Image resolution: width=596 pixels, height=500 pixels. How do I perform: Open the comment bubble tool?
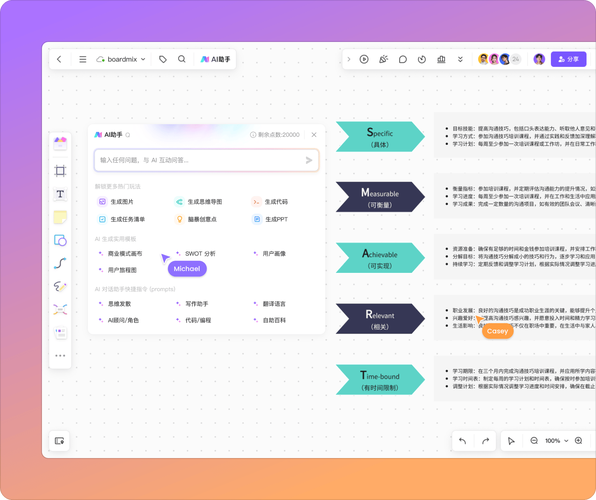click(403, 59)
